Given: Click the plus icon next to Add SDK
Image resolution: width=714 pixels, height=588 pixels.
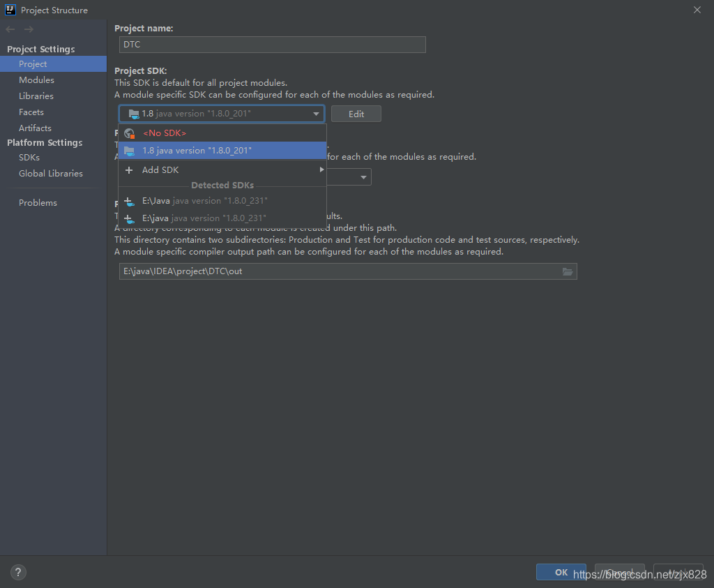Looking at the screenshot, I should coord(129,170).
